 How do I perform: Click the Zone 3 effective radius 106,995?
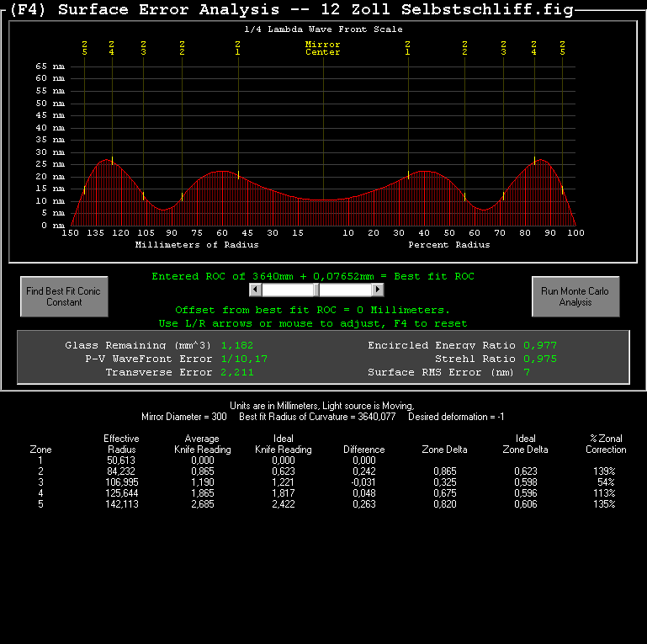pos(122,482)
